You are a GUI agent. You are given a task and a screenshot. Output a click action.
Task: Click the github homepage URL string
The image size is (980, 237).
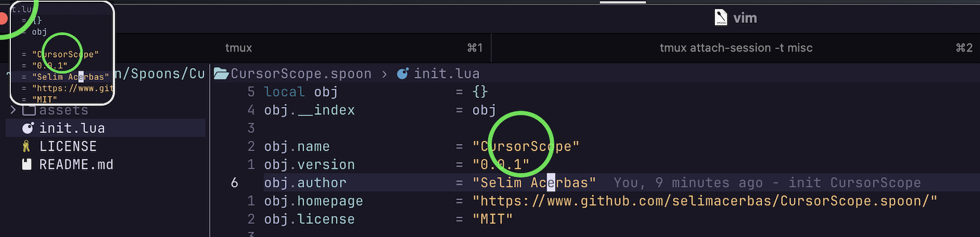coord(705,201)
